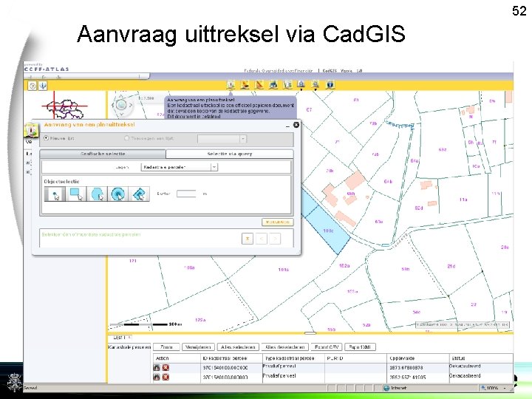Click the Alles deselecteren button
The image size is (532, 399).
[285, 347]
